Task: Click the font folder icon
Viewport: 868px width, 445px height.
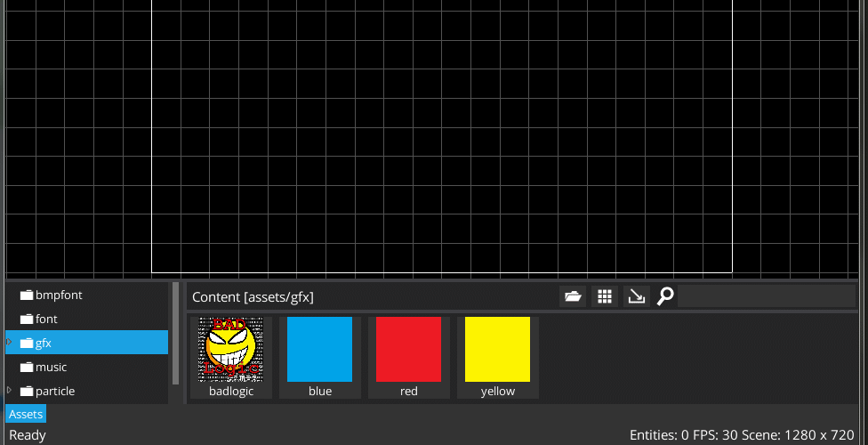Action: pyautogui.click(x=27, y=320)
